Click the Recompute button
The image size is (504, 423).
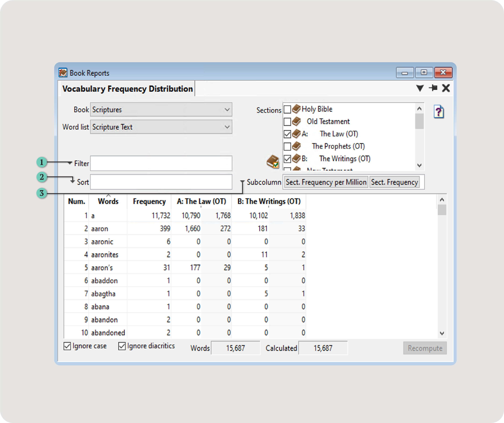425,348
